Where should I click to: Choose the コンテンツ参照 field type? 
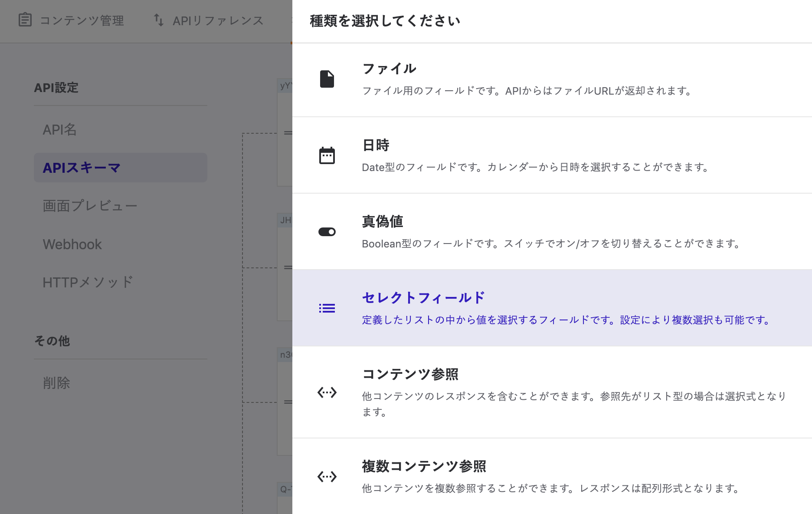(x=410, y=374)
